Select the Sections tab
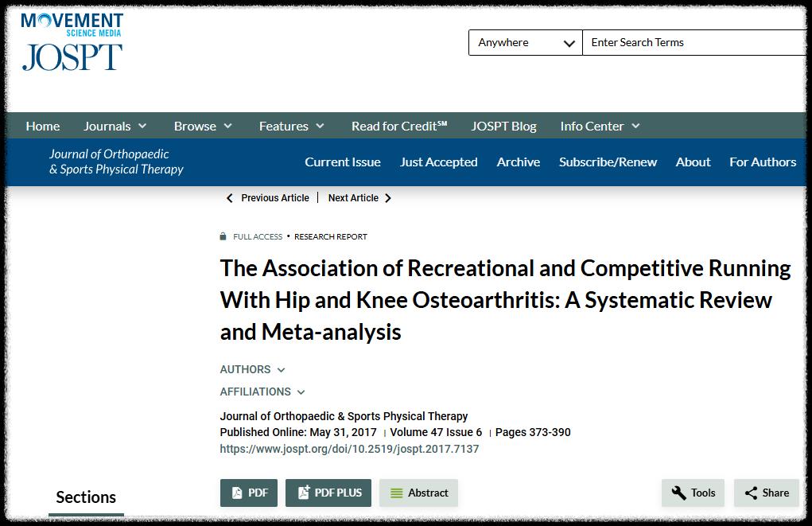812x526 pixels. click(x=86, y=497)
